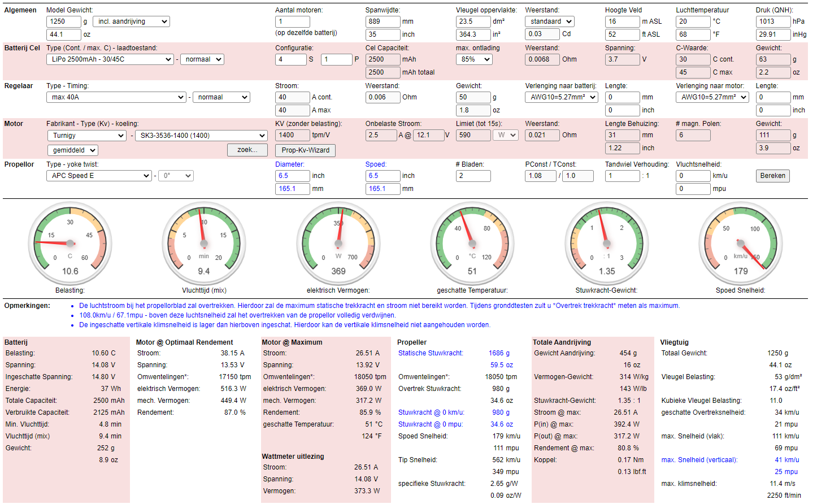This screenshot has height=504, width=817.
Task: Expand the Weerstand 'standaard' dropdown
Action: click(549, 21)
